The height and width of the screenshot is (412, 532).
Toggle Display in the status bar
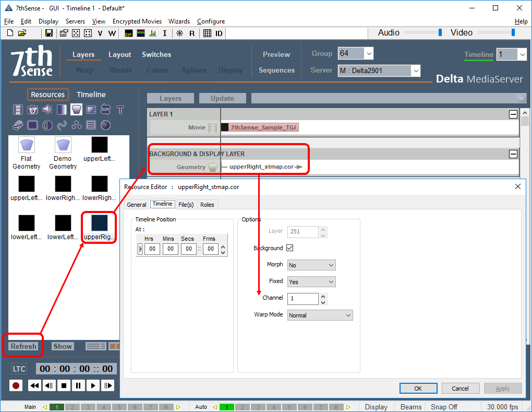click(376, 407)
